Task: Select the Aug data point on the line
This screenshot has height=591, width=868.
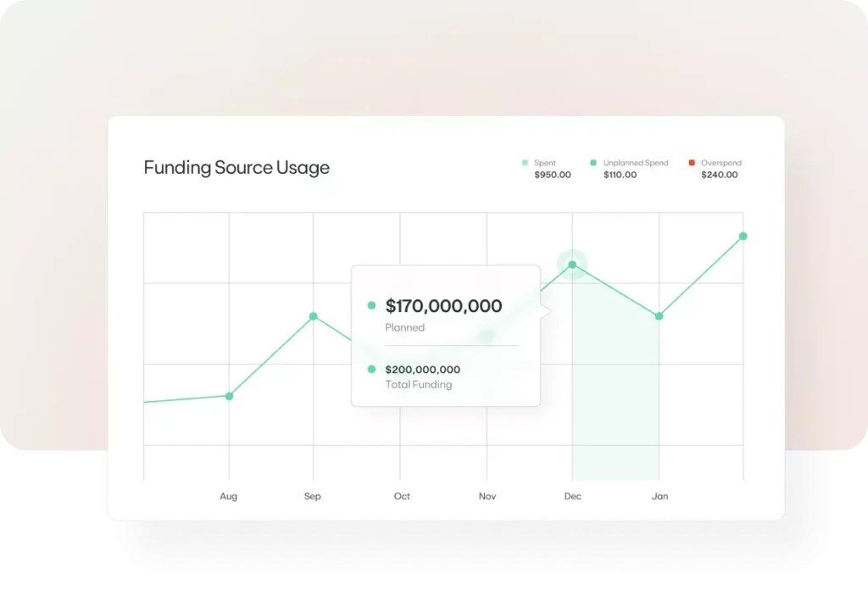Action: tap(229, 395)
